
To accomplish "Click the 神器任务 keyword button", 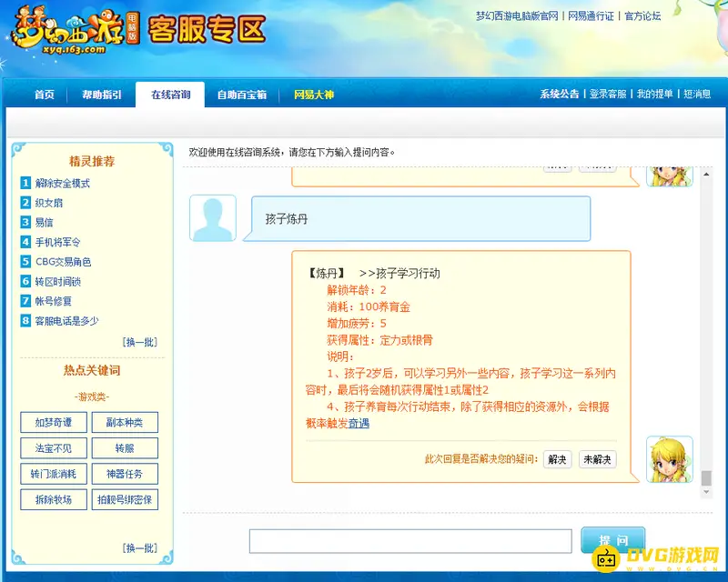I will pos(125,474).
